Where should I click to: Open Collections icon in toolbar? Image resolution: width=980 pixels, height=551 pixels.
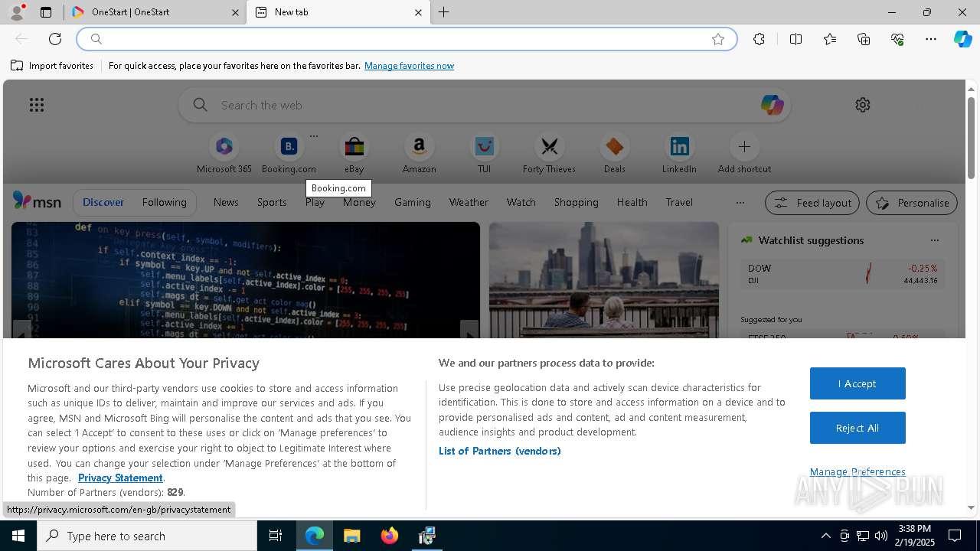pyautogui.click(x=864, y=39)
